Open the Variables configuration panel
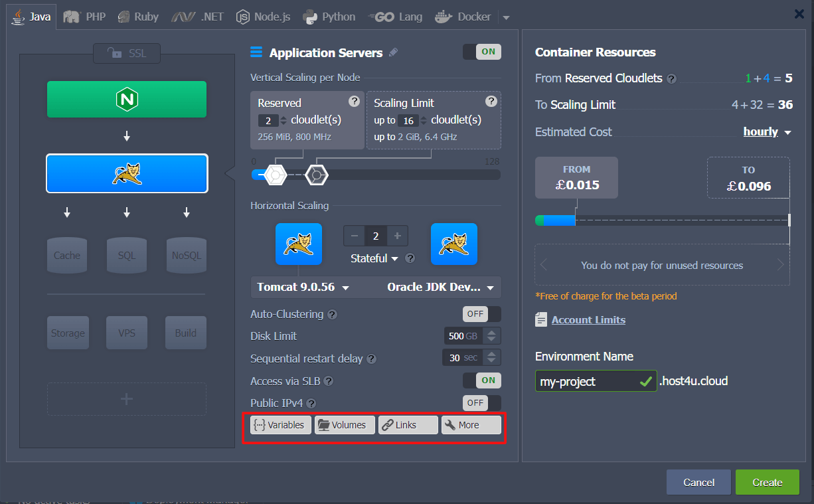 click(x=280, y=425)
